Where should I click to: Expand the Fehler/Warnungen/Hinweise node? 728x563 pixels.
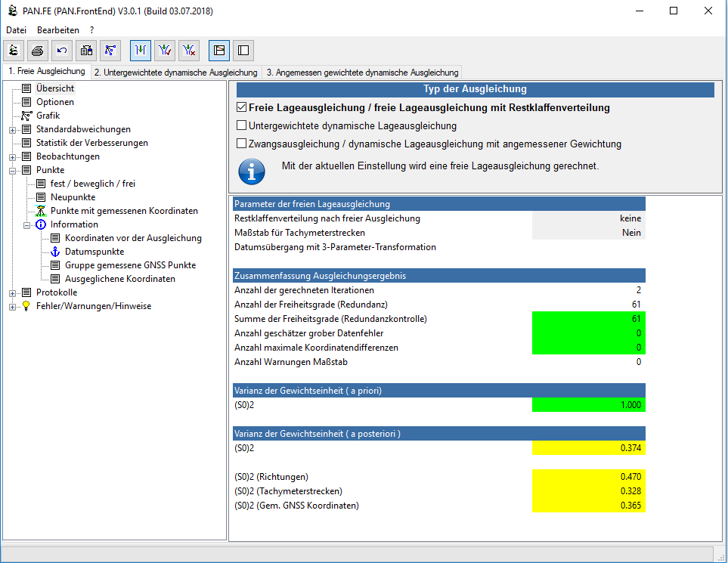(13, 307)
